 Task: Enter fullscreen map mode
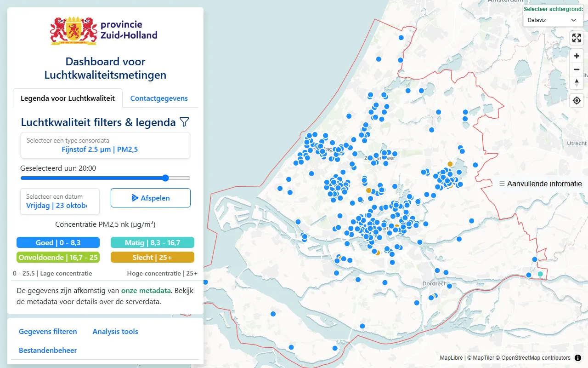577,38
